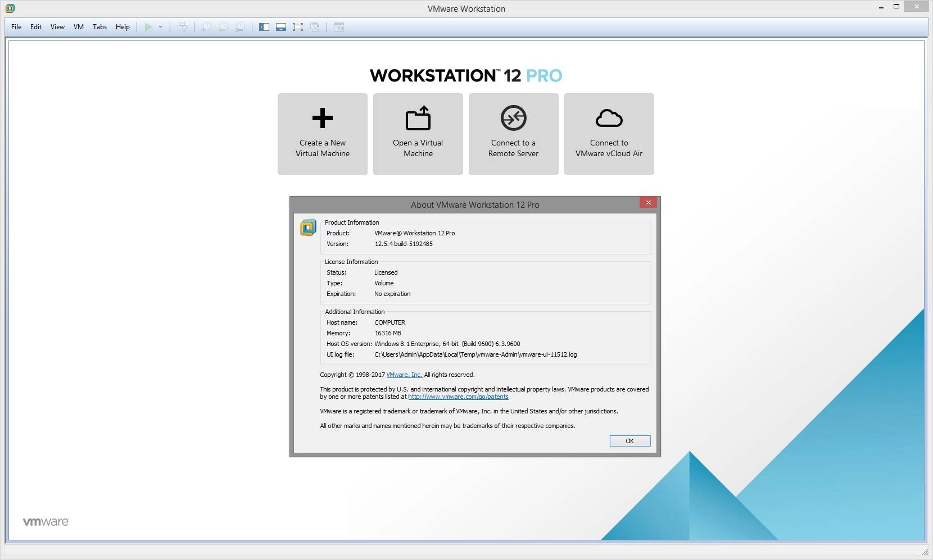Click the VMware app icon in title bar

(10, 8)
